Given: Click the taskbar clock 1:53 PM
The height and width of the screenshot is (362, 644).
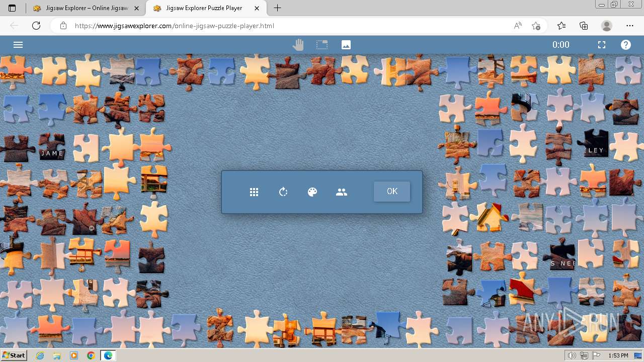Looking at the screenshot, I should click(618, 355).
